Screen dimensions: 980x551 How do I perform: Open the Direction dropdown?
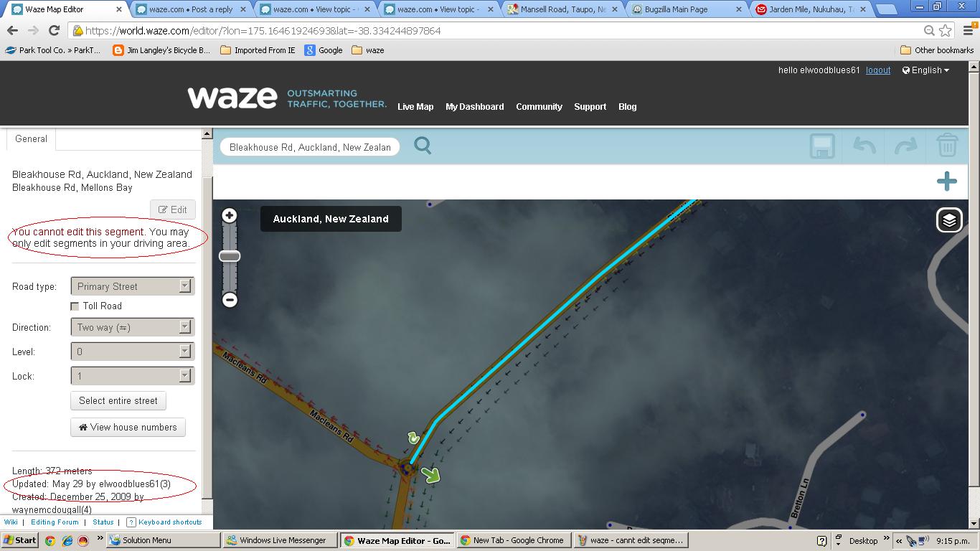click(132, 327)
